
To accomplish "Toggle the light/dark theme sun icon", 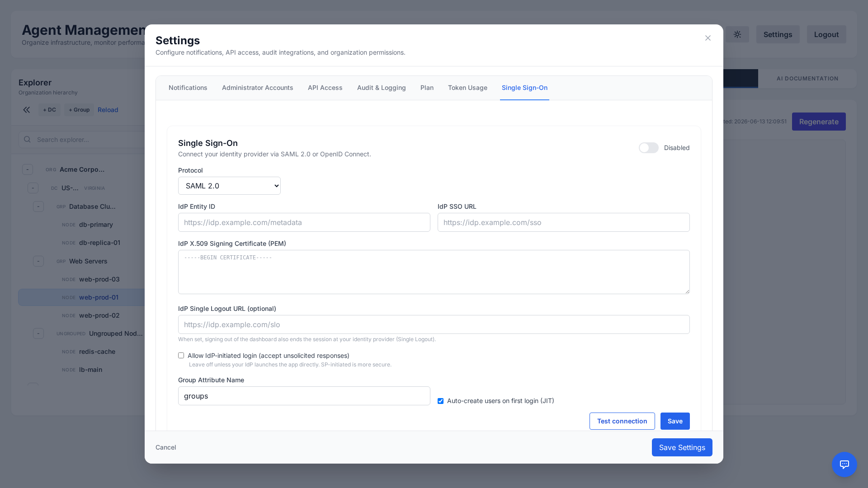I will (737, 34).
